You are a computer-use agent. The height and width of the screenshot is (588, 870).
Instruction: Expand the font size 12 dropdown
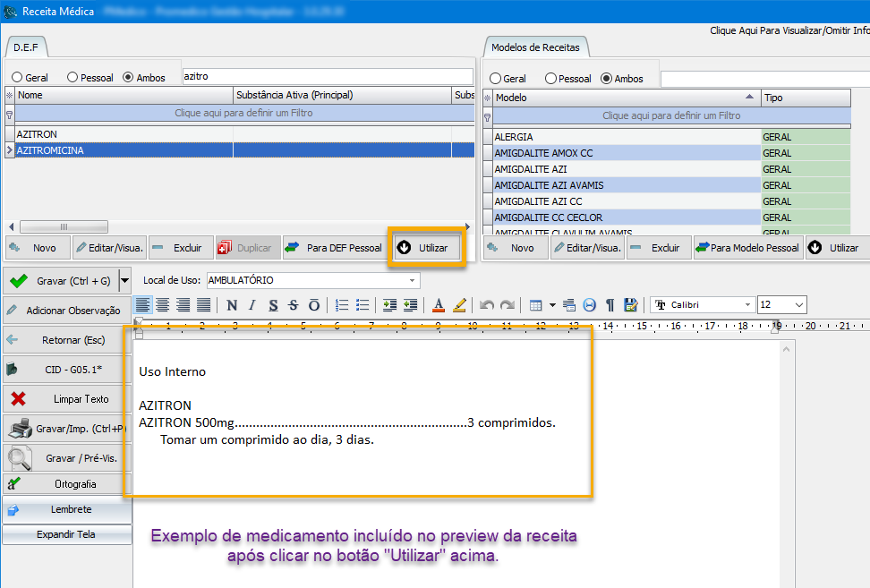[x=797, y=305]
